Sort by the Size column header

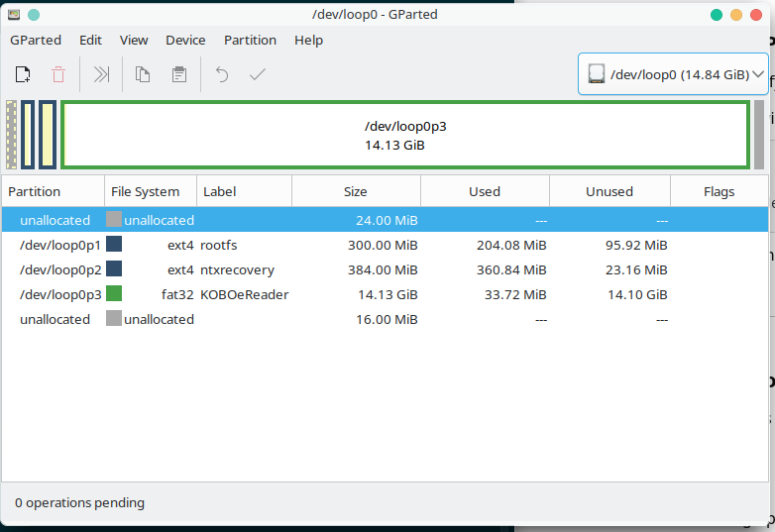pos(355,191)
